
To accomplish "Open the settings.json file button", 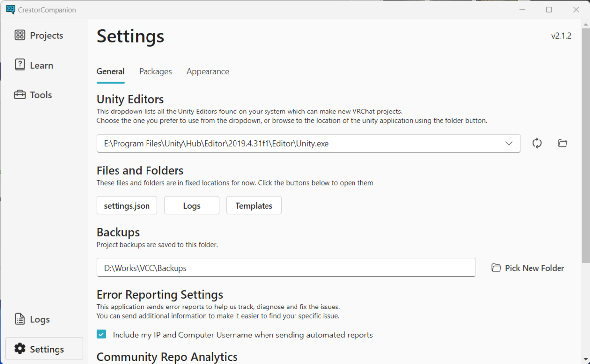I will click(127, 206).
